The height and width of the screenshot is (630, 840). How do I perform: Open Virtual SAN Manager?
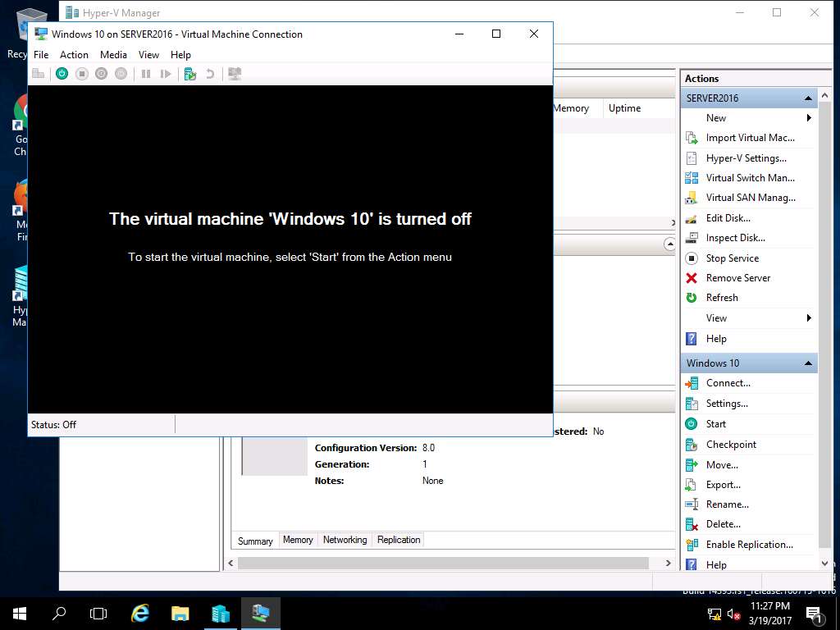[x=749, y=198]
